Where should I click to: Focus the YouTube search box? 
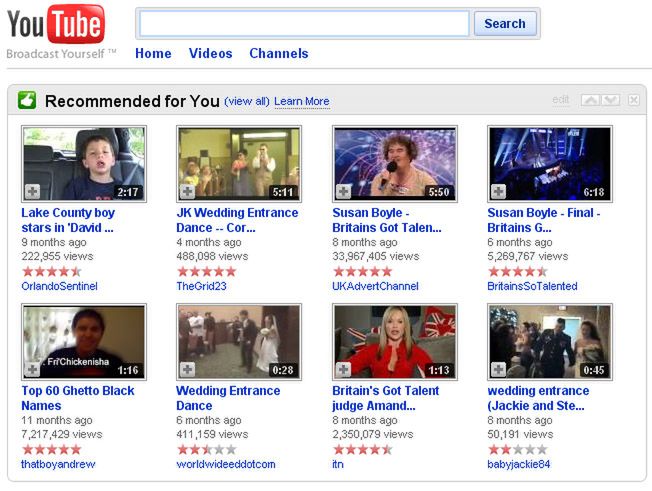(304, 24)
